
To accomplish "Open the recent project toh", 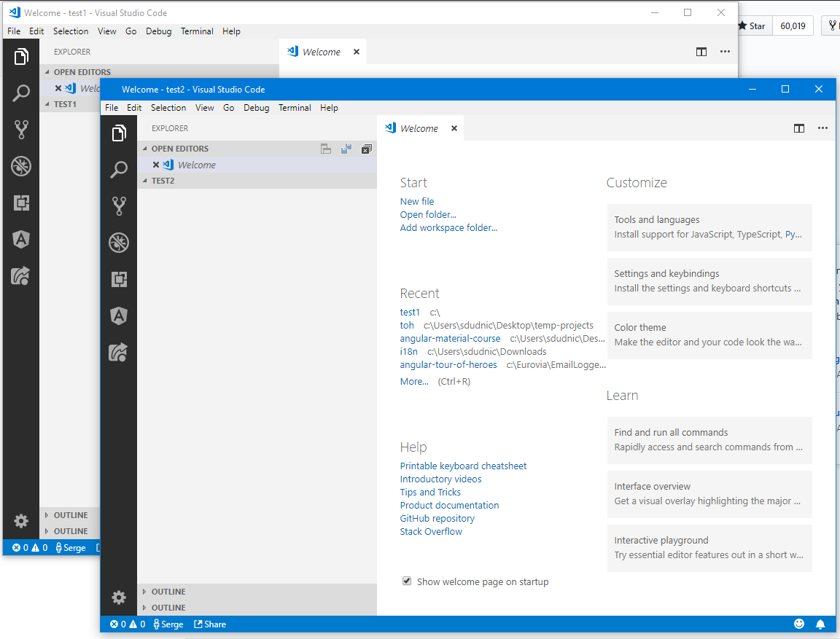I will click(406, 325).
